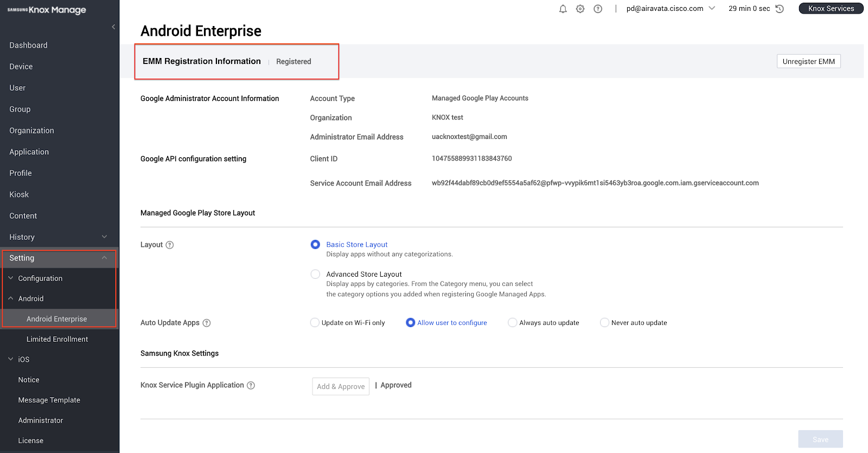Show the Auto Update Apps help icon
Screen dimensions: 868x453
[207, 323]
